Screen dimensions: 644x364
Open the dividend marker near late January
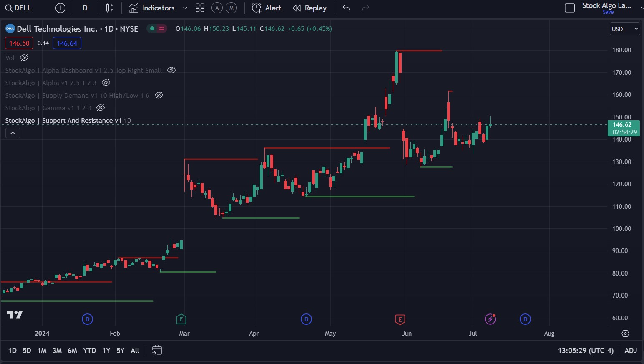click(87, 319)
